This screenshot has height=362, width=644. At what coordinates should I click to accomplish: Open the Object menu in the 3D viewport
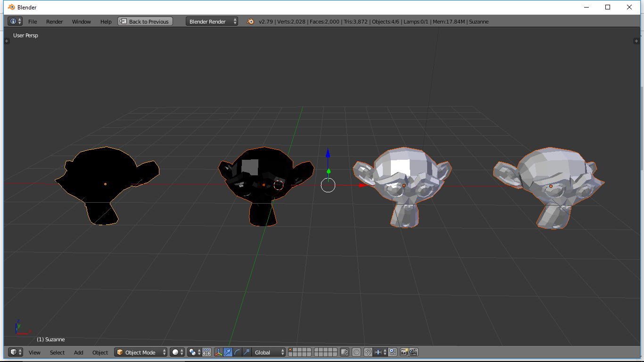point(100,352)
